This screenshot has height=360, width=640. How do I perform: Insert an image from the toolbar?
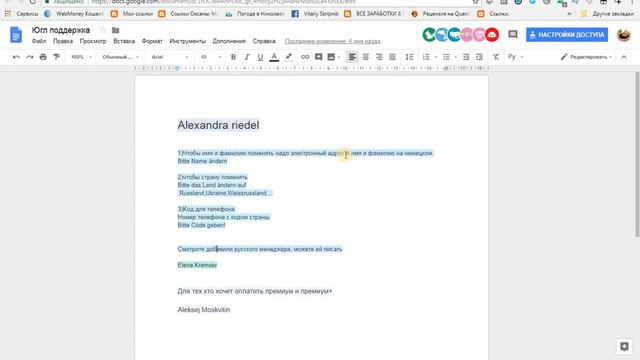coord(331,57)
